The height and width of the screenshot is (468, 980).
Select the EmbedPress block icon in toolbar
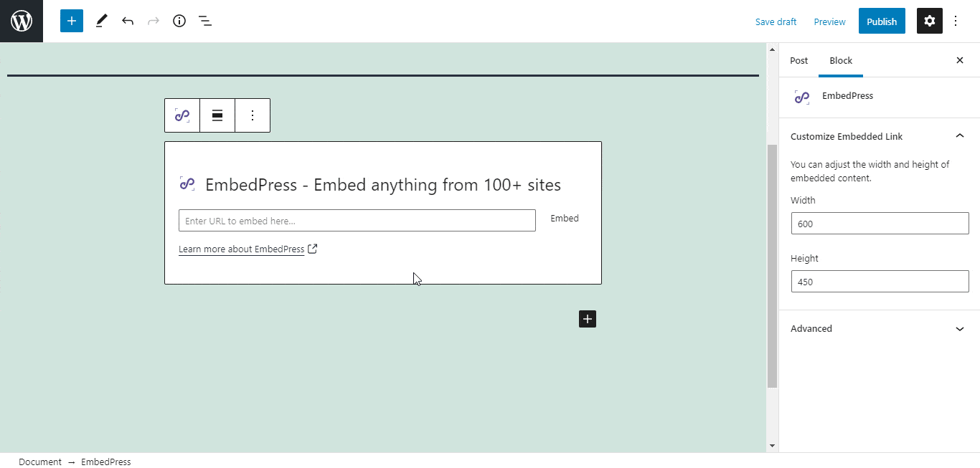click(x=182, y=115)
